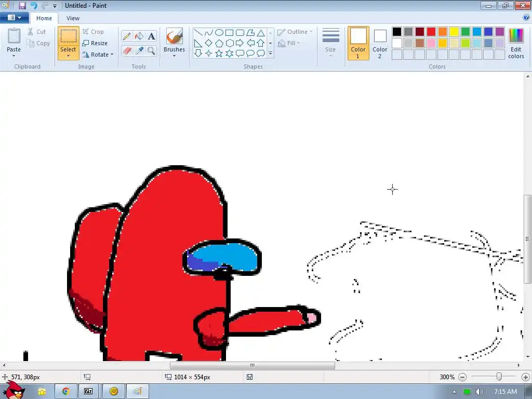Click the Copy command
Viewport: 532px width, 399px height.
38,43
